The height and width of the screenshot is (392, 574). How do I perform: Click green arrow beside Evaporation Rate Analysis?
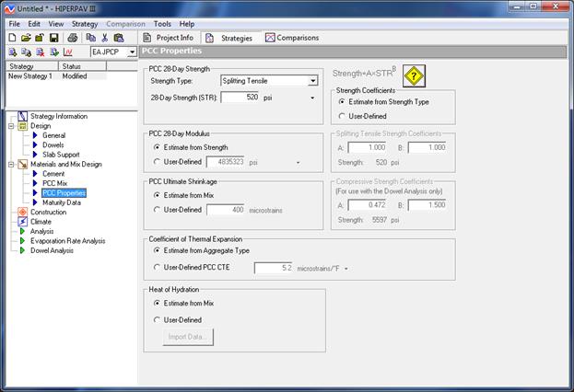22,241
